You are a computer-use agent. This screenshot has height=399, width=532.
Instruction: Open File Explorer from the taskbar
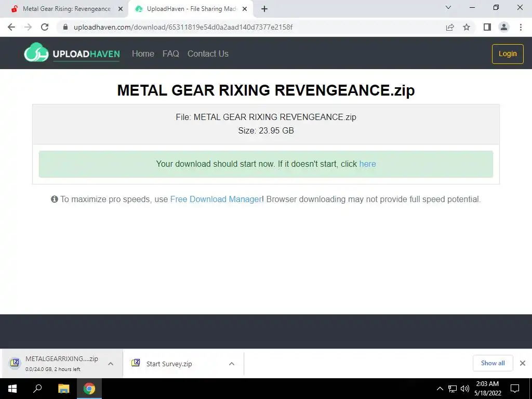[x=63, y=389]
